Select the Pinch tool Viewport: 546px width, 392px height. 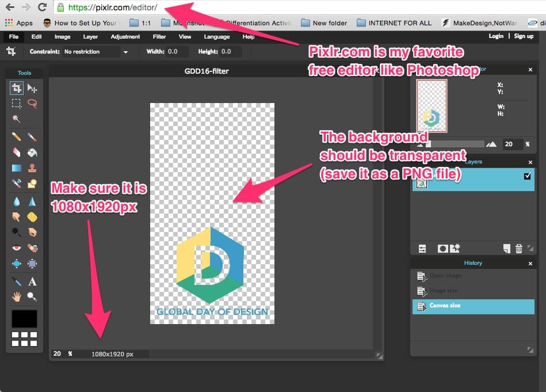(32, 264)
